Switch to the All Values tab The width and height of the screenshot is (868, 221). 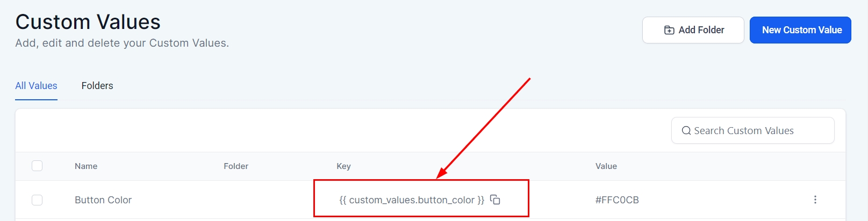click(36, 86)
